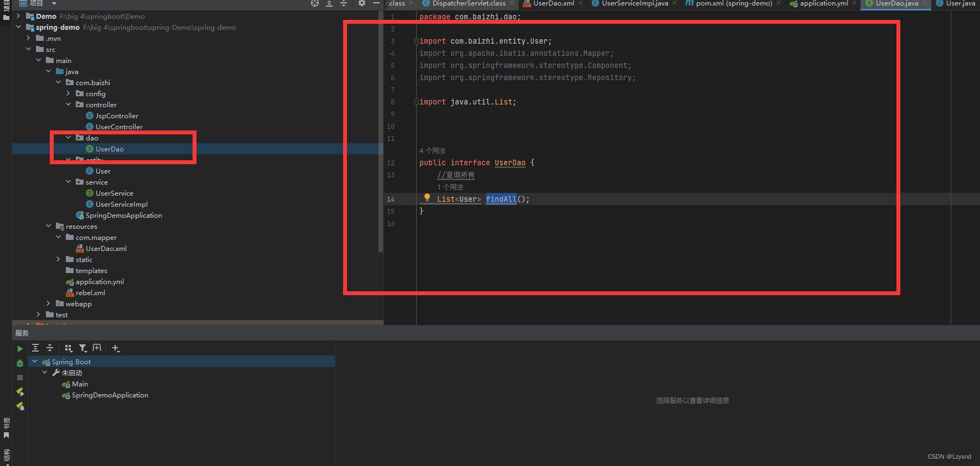Viewport: 980px width, 466px height.
Task: Select the User entity class
Action: (x=103, y=171)
